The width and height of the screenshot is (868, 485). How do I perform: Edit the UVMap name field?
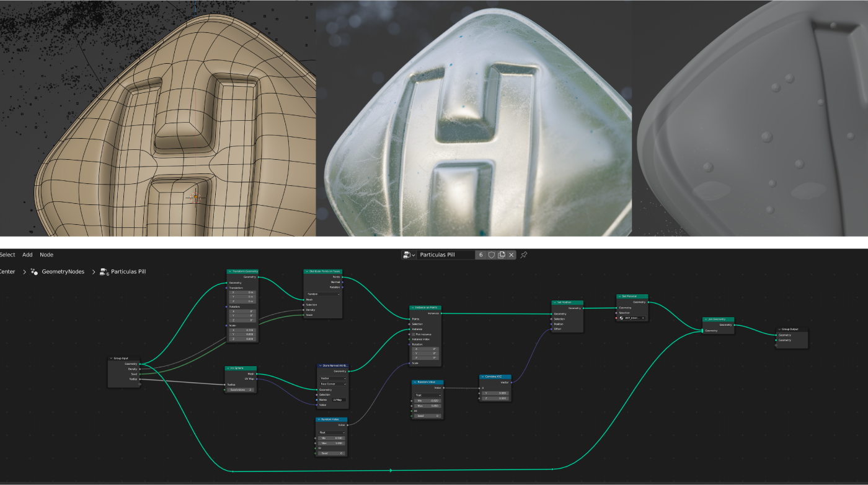339,400
